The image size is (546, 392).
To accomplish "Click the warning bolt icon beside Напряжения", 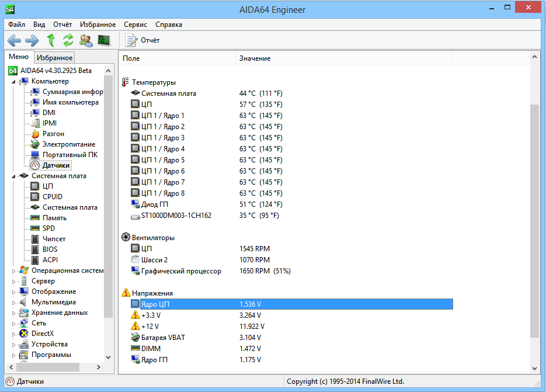I will point(126,293).
